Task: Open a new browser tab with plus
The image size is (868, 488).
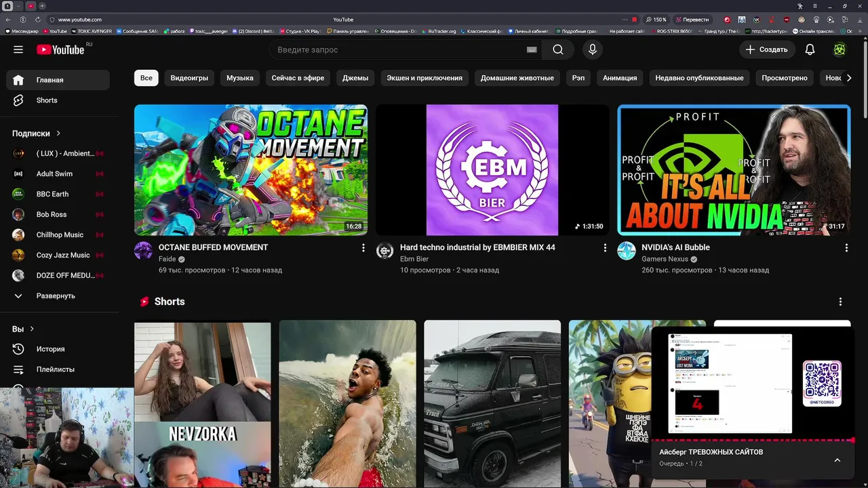Action: (x=42, y=6)
